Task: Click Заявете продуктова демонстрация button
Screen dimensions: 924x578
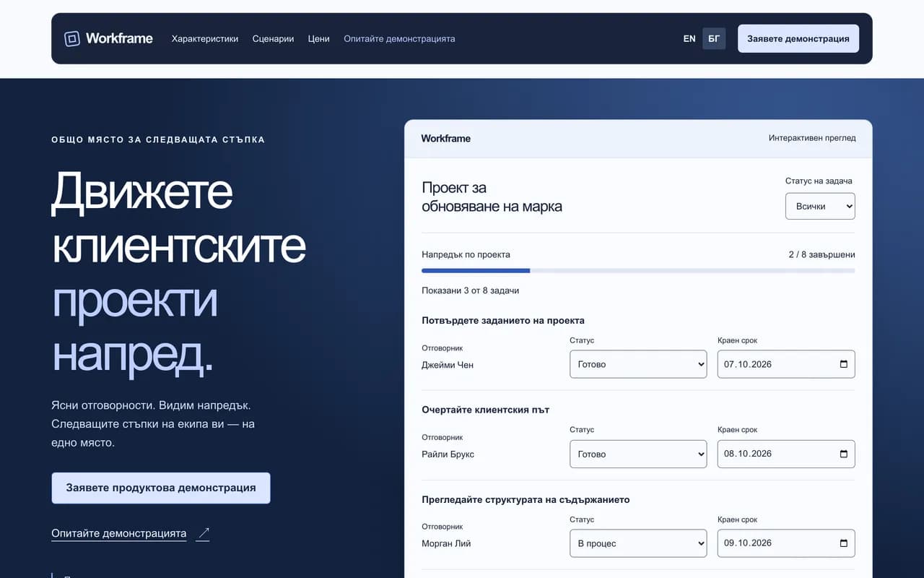Action: (161, 488)
